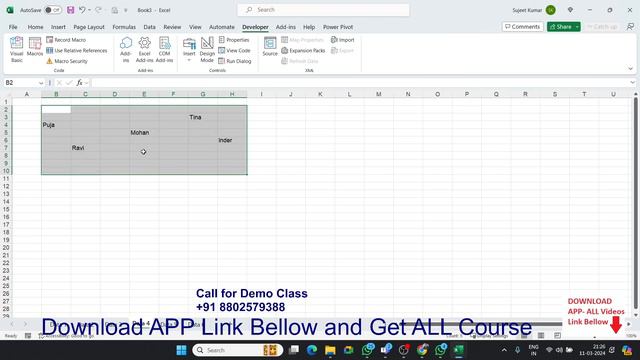Save the workbook with the Save icon
The image size is (640, 360).
click(x=71, y=10)
